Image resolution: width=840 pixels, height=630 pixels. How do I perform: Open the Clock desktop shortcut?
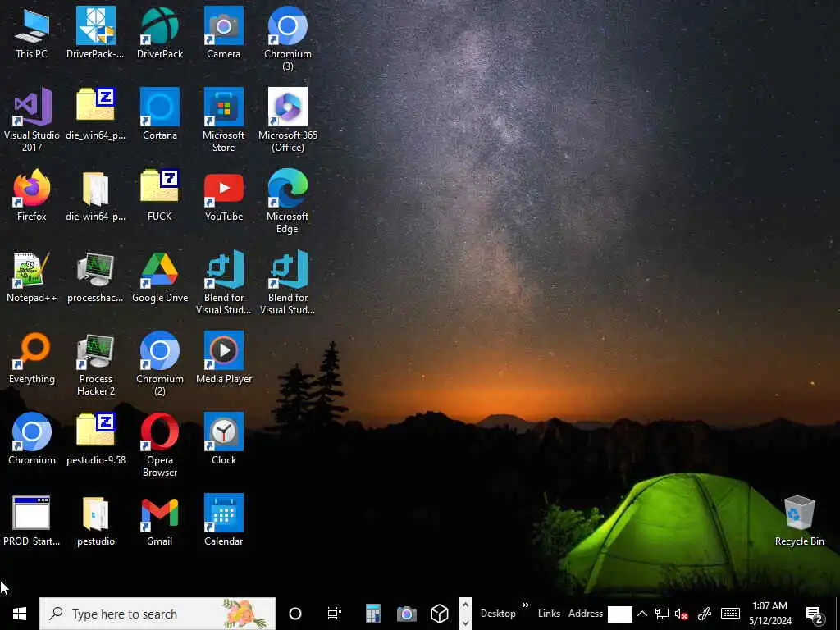[x=223, y=440]
